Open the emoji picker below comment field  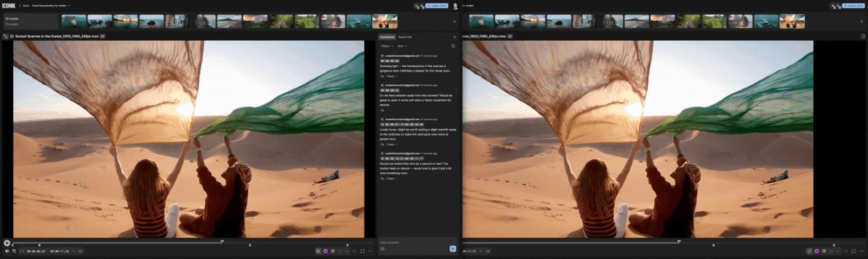point(383,249)
